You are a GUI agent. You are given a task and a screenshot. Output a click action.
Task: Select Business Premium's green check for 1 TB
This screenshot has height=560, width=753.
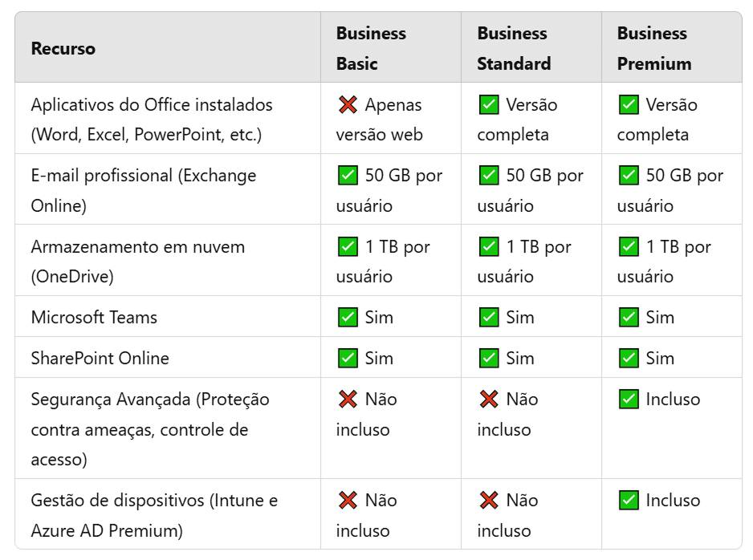click(629, 247)
